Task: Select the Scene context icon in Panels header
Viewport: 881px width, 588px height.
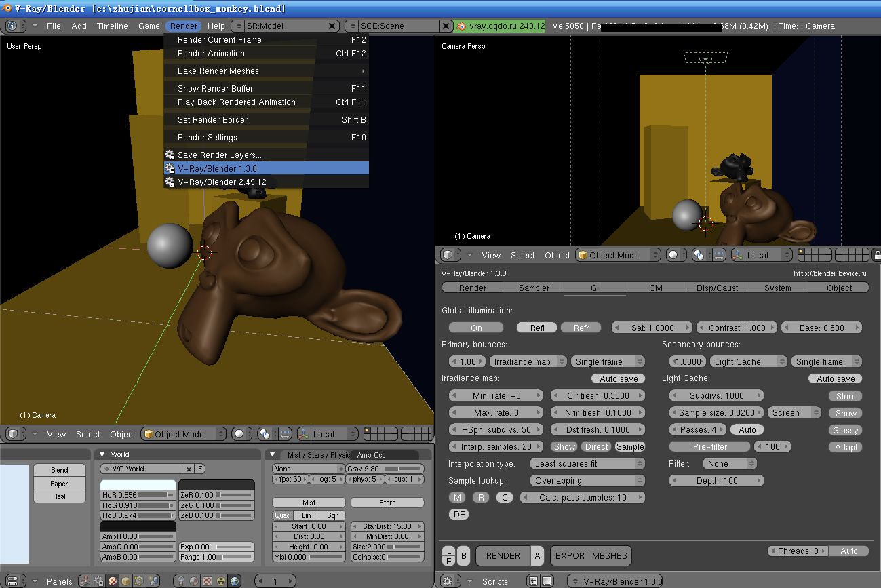Action: [154, 581]
